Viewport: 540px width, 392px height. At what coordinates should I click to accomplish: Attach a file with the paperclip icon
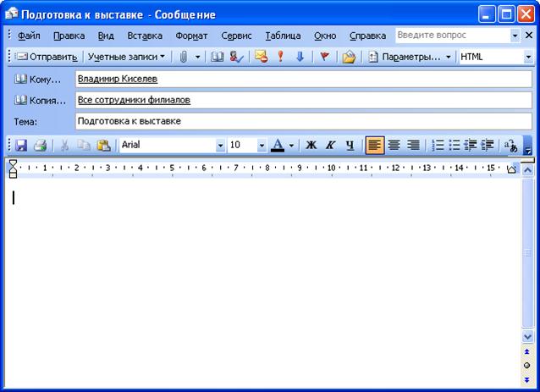point(184,57)
